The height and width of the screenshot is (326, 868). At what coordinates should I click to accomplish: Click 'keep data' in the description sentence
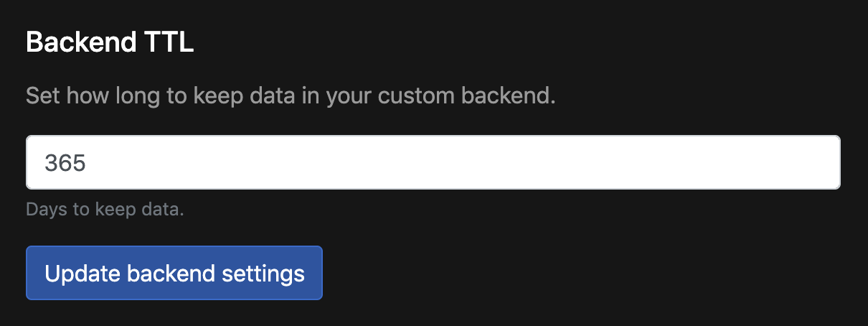tap(244, 96)
